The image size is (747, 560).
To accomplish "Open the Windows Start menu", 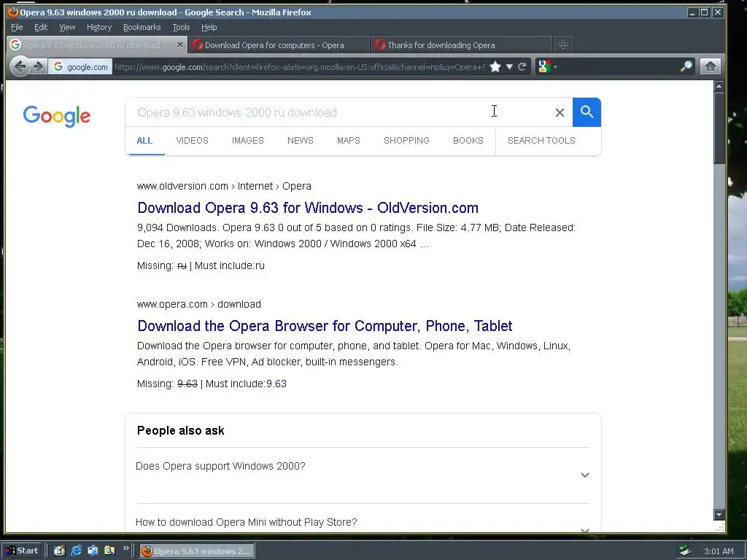I will pos(23,551).
